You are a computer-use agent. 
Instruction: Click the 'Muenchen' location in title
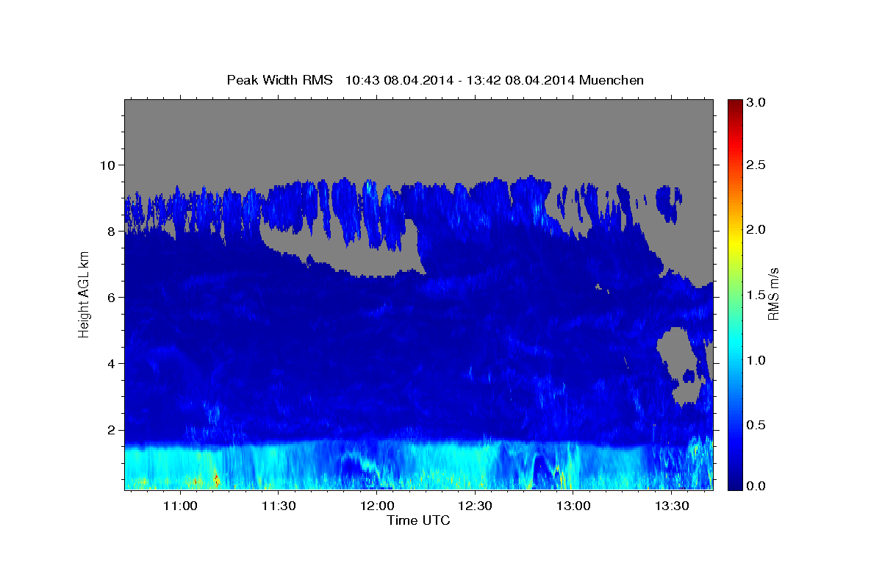tap(612, 80)
